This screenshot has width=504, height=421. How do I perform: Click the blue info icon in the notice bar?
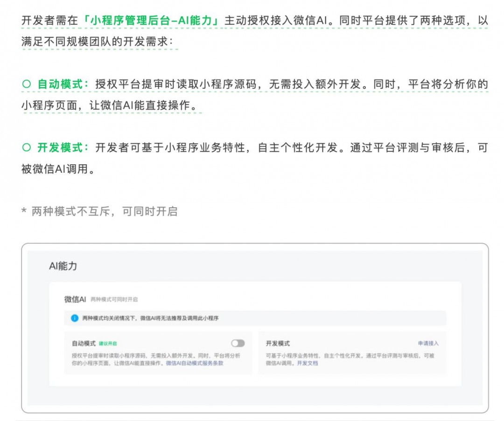75,318
